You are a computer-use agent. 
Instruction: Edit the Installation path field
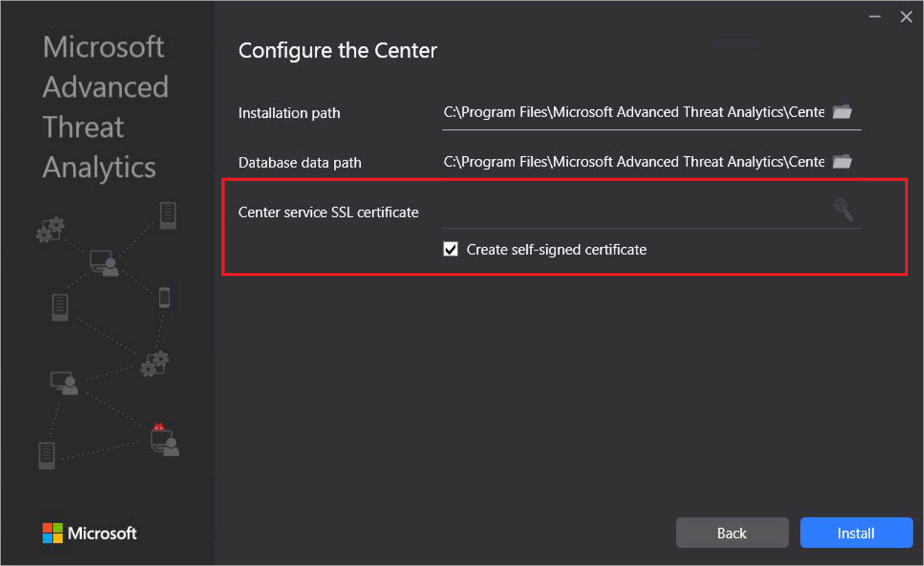tap(634, 112)
